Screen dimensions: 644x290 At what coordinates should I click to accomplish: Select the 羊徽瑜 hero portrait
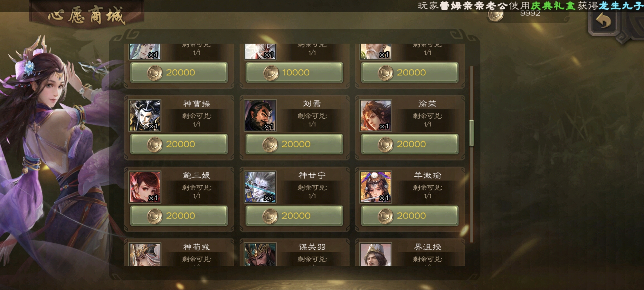[376, 187]
